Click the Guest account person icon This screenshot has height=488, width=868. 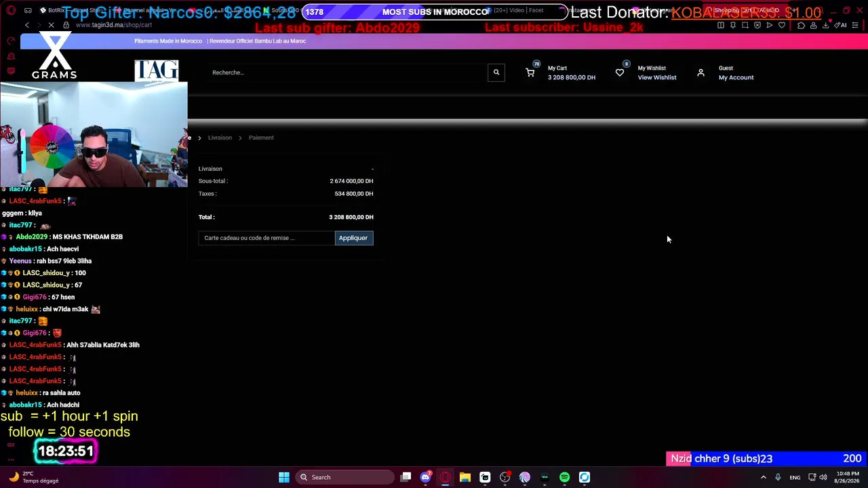(x=701, y=73)
